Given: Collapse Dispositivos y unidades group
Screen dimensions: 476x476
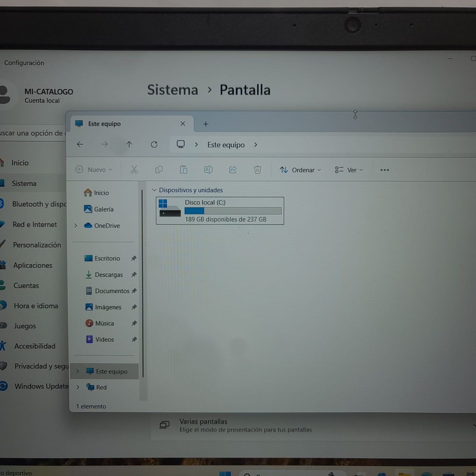Looking at the screenshot, I should [154, 190].
